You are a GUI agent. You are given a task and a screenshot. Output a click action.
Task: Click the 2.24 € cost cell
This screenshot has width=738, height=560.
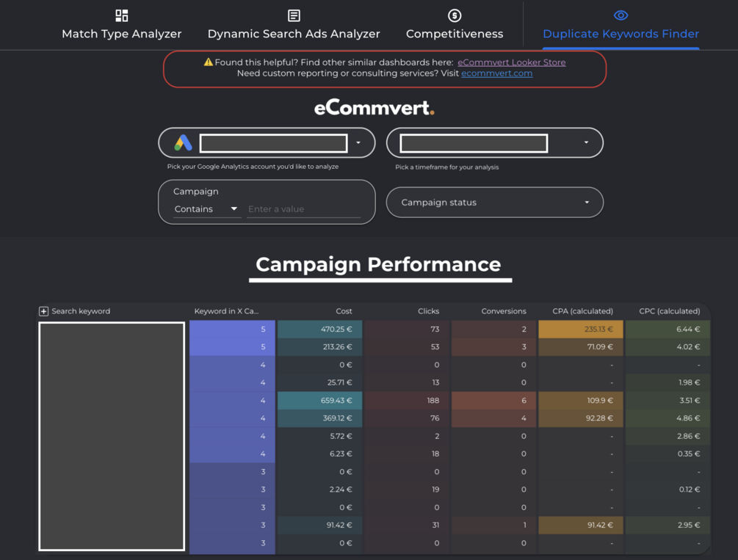click(x=320, y=490)
